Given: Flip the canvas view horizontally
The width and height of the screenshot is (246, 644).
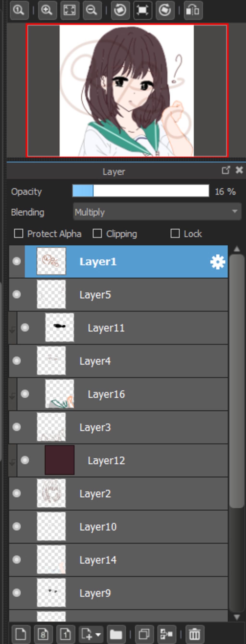Looking at the screenshot, I should point(193,10).
